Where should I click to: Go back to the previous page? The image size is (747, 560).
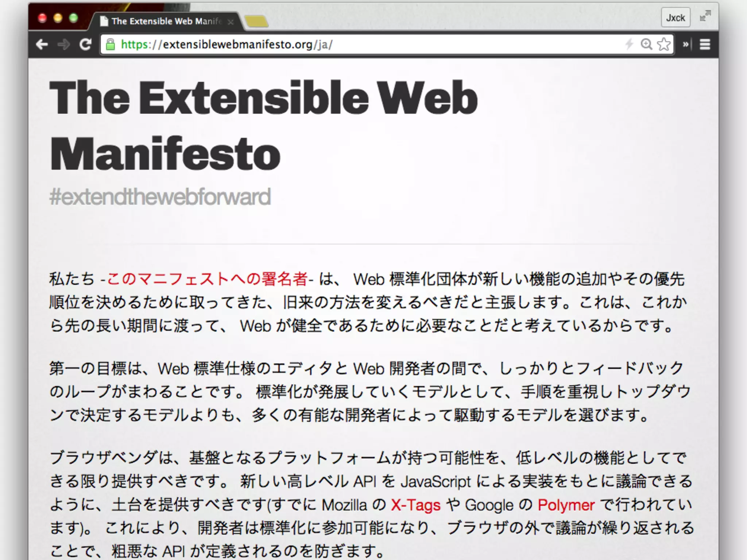pos(42,44)
